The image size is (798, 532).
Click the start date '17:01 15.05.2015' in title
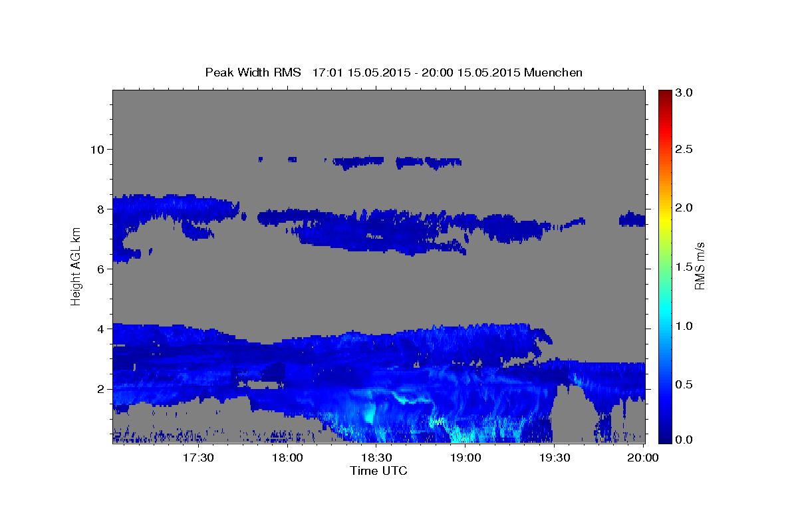coord(360,72)
